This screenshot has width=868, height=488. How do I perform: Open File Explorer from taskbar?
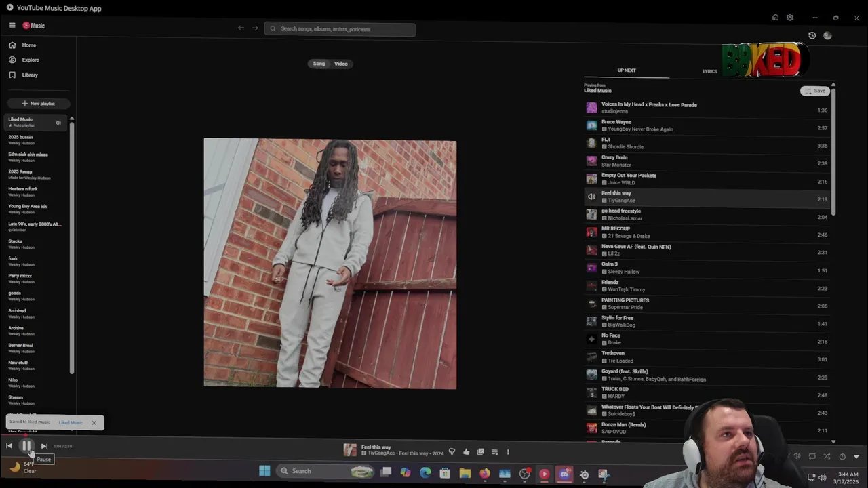pos(465,473)
